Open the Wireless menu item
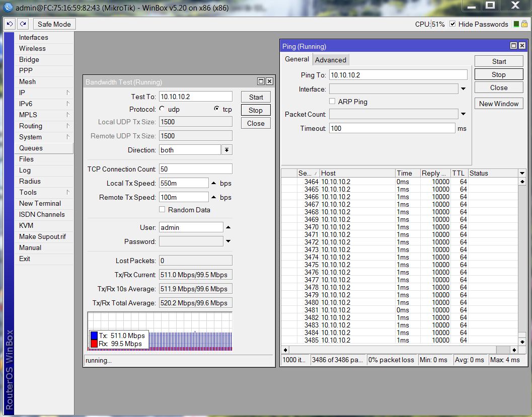 pos(44,48)
